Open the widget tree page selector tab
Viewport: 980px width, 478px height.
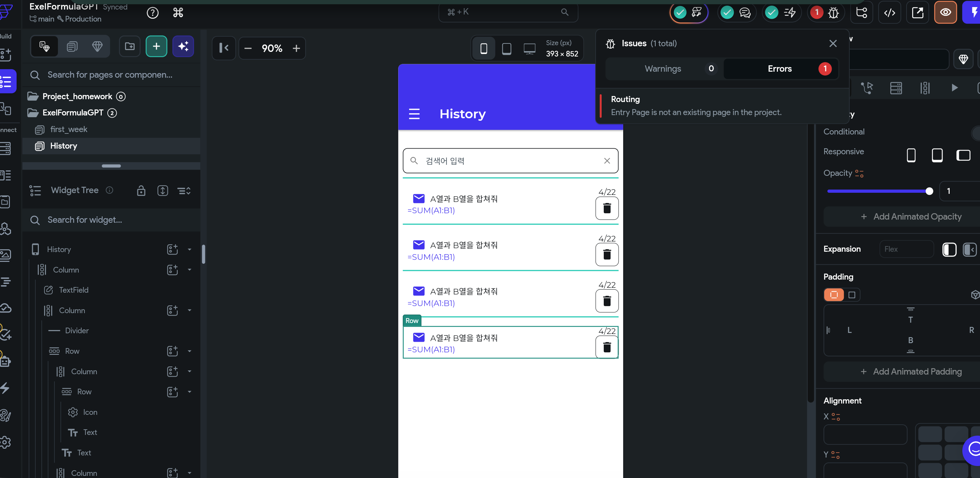pyautogui.click(x=45, y=46)
